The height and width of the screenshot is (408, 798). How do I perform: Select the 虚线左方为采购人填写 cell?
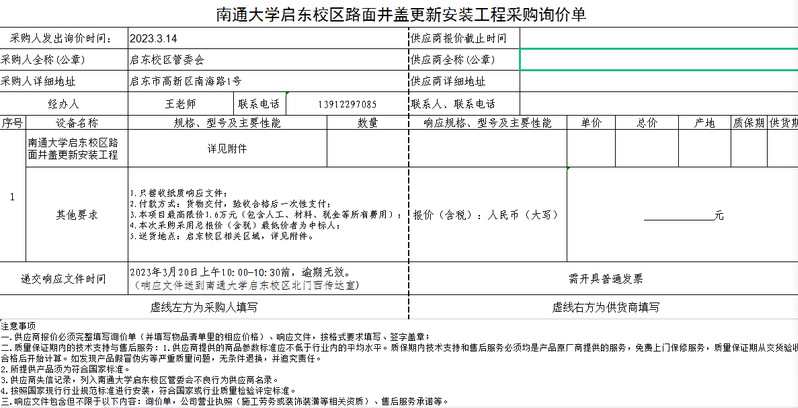coord(204,307)
